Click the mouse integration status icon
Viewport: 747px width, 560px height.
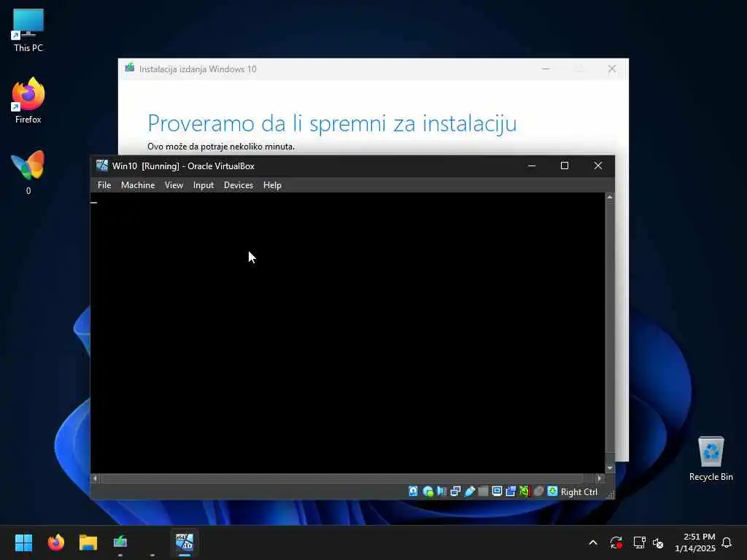pos(538,491)
